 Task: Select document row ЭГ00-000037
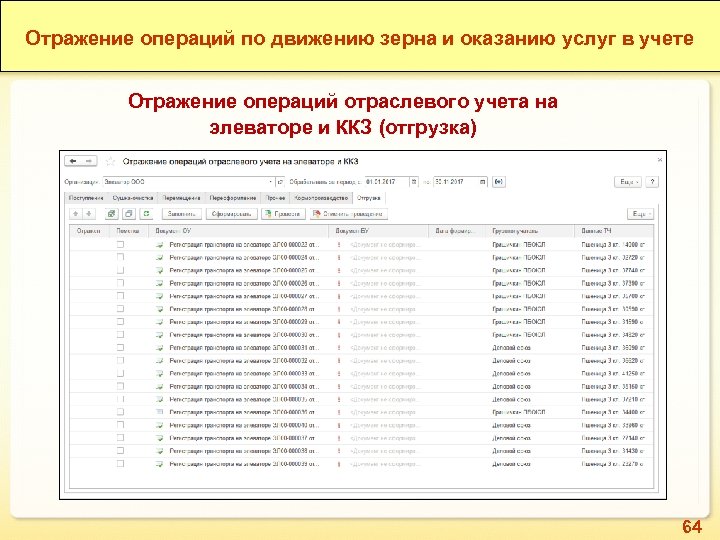point(361,438)
